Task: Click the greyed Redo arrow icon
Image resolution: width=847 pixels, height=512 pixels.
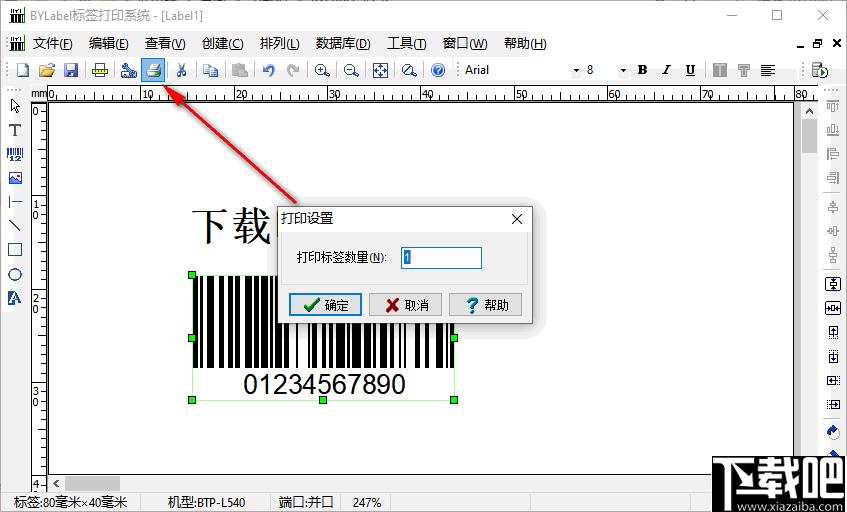Action: click(x=293, y=70)
